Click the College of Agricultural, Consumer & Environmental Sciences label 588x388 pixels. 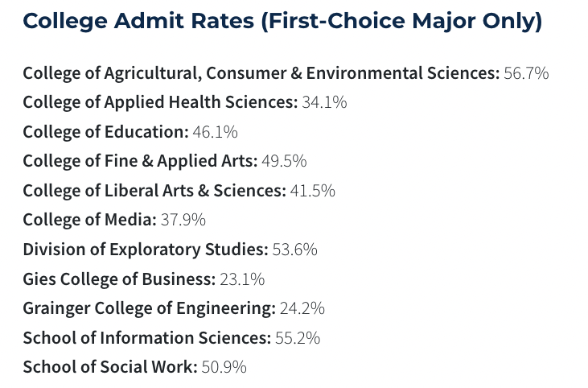(x=261, y=73)
